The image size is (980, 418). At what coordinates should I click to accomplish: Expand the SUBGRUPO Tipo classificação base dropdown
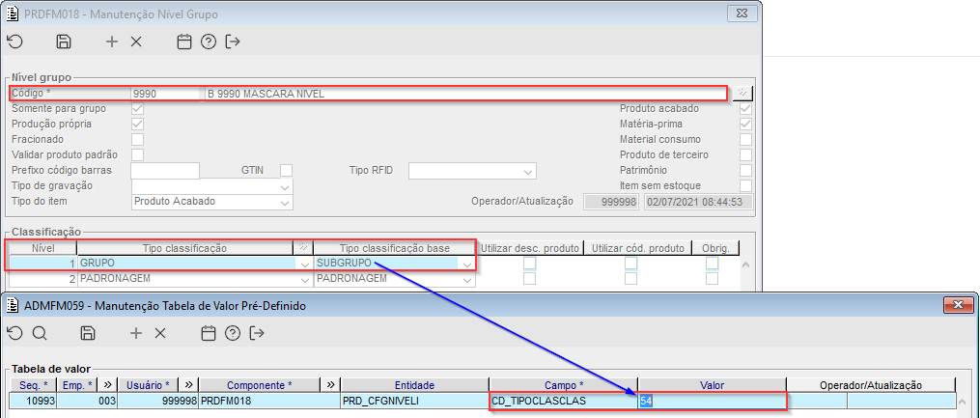(466, 264)
